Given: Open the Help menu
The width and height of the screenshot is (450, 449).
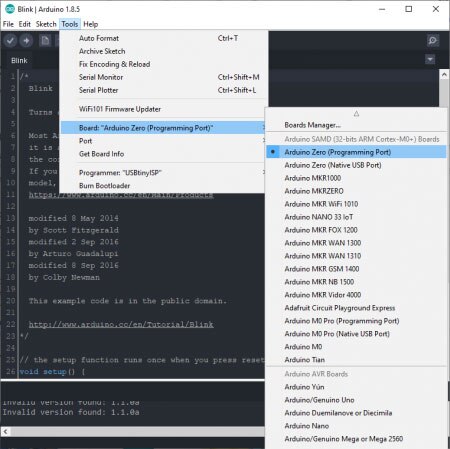Looking at the screenshot, I should [x=91, y=24].
